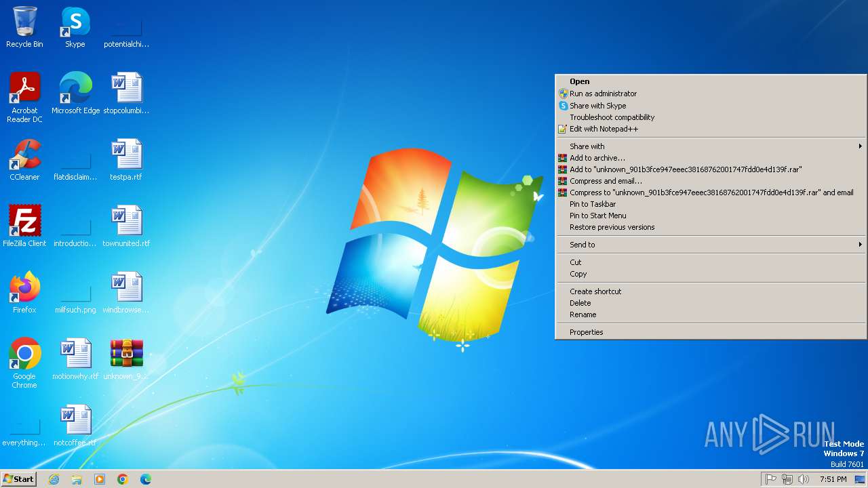Choose Pin to Start Menu
Image resolution: width=868 pixels, height=488 pixels.
point(711,216)
